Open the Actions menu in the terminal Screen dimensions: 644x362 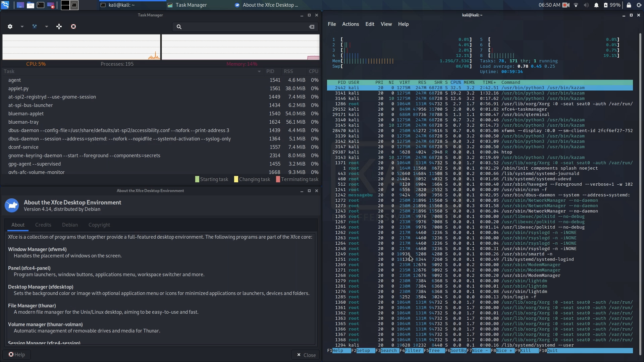(x=350, y=24)
